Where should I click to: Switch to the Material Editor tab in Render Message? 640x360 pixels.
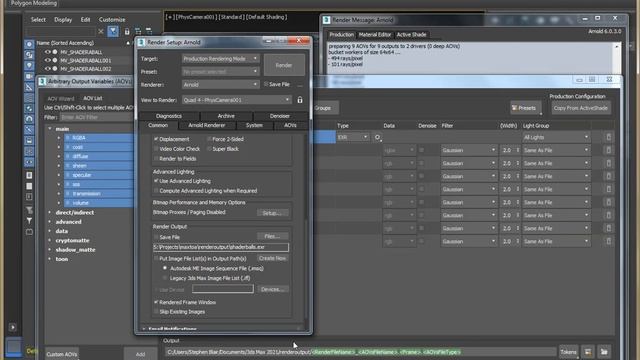pyautogui.click(x=375, y=35)
